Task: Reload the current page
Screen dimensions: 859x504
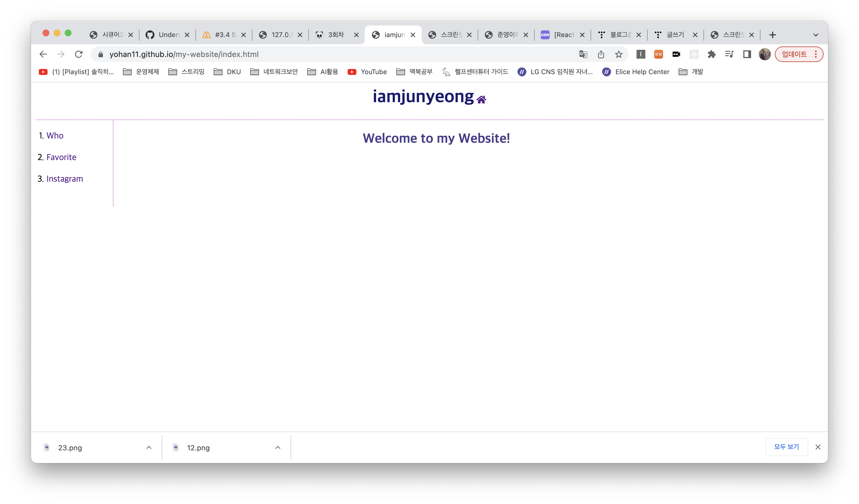Action: click(x=79, y=54)
